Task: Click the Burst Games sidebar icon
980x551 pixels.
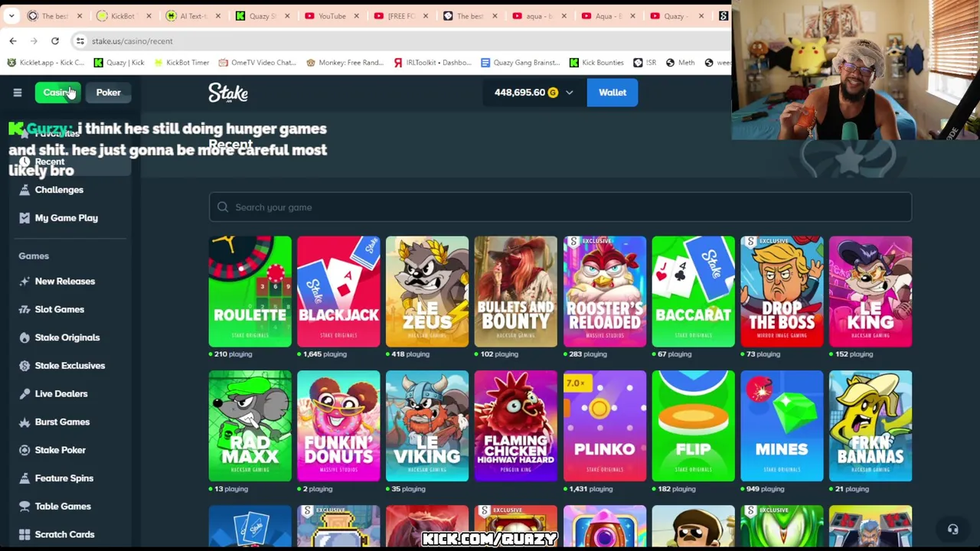Action: pyautogui.click(x=24, y=422)
